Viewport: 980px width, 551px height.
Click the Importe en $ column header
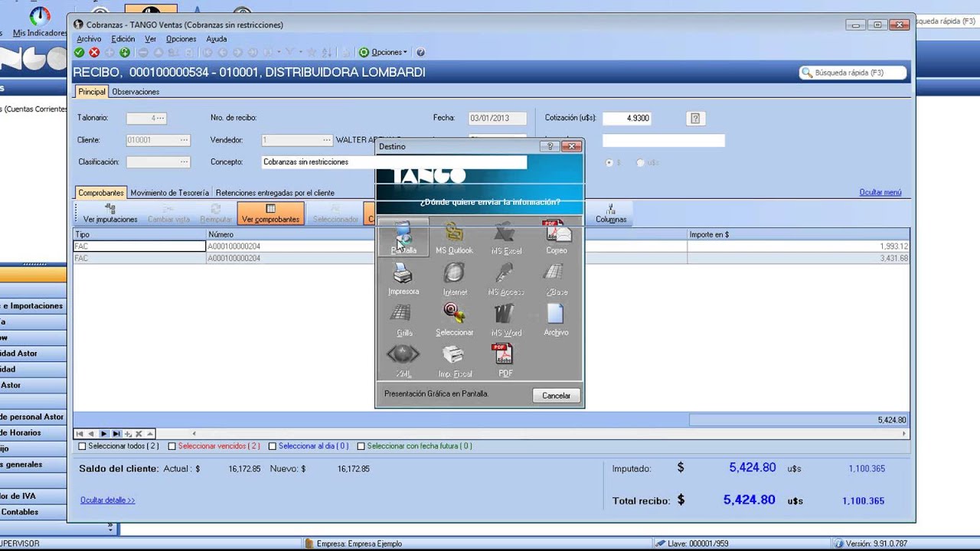point(799,235)
